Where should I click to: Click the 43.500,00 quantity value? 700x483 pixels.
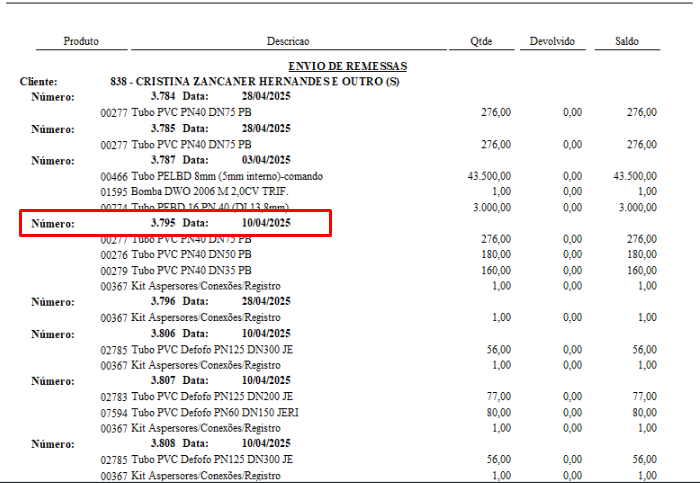pyautogui.click(x=489, y=176)
